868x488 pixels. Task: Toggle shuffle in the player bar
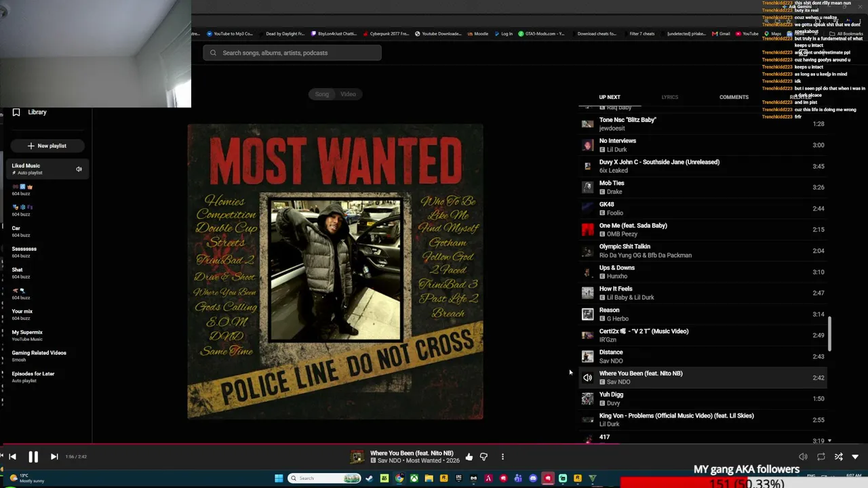click(838, 457)
